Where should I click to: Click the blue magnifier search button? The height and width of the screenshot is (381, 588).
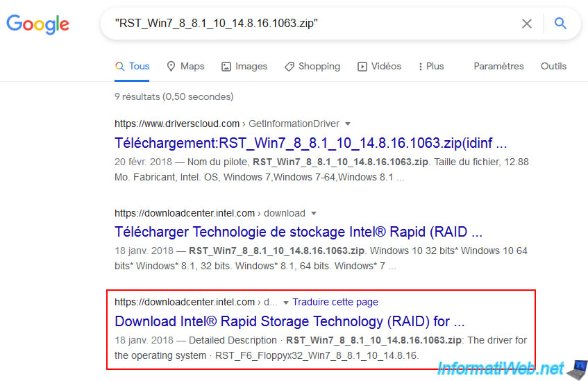click(560, 24)
